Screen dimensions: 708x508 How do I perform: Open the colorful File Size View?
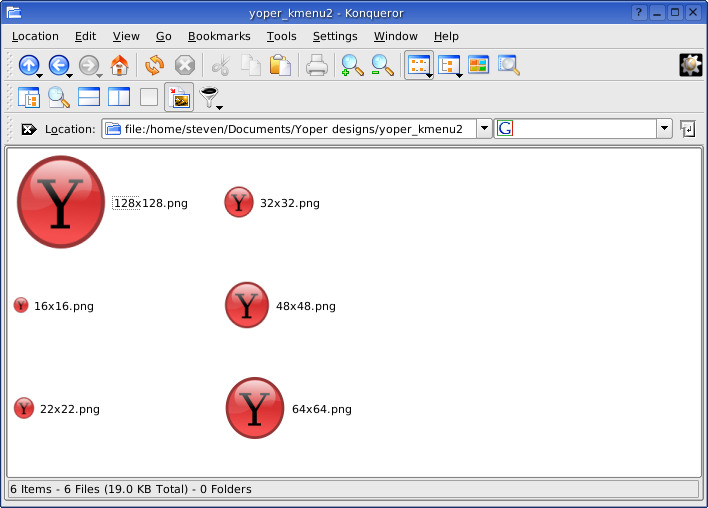[479, 65]
